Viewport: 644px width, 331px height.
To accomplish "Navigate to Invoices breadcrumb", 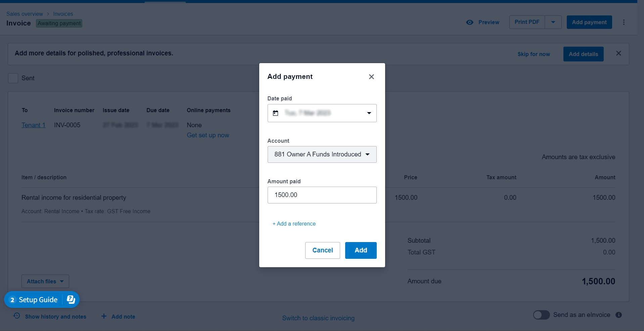I will tap(63, 14).
